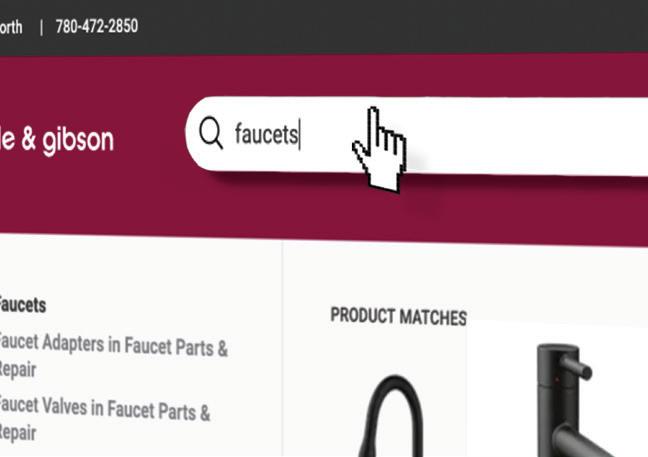Click the divider line between suggestions and products
The image size is (648, 457).
[282, 349]
